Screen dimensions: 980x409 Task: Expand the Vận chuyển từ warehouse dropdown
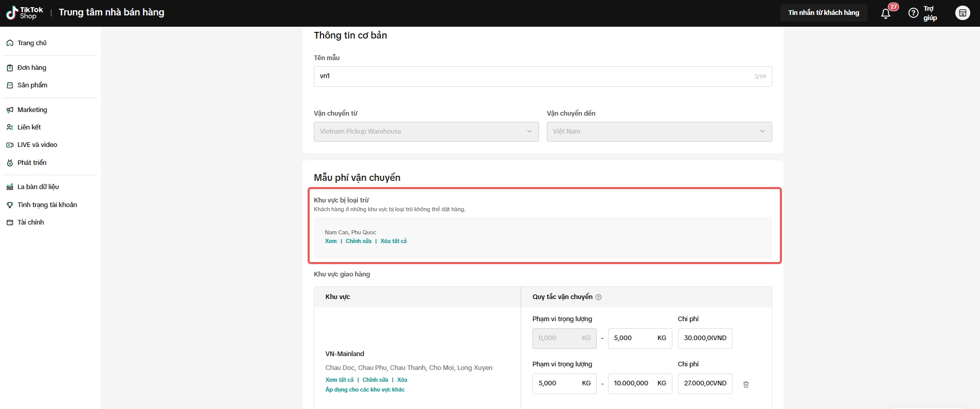426,132
